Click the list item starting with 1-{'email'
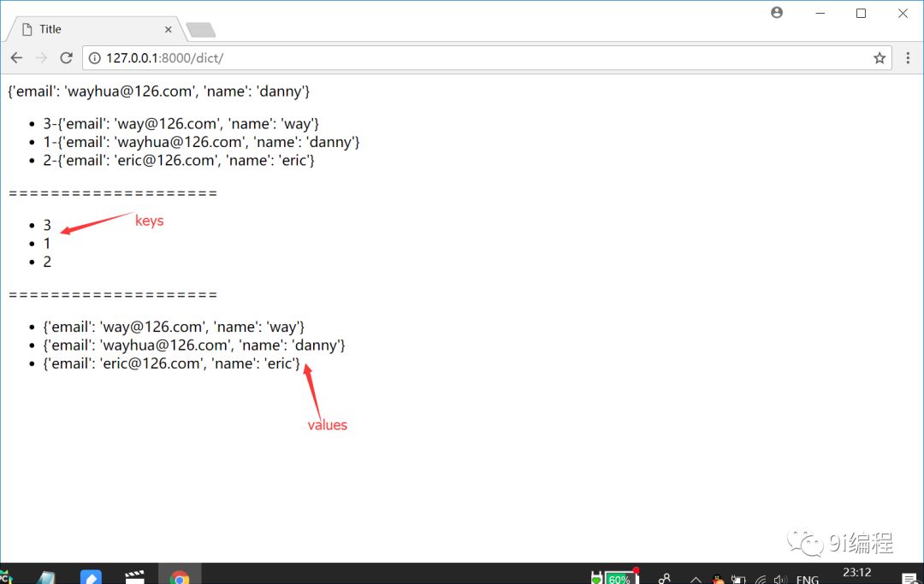Image resolution: width=924 pixels, height=584 pixels. 201,142
